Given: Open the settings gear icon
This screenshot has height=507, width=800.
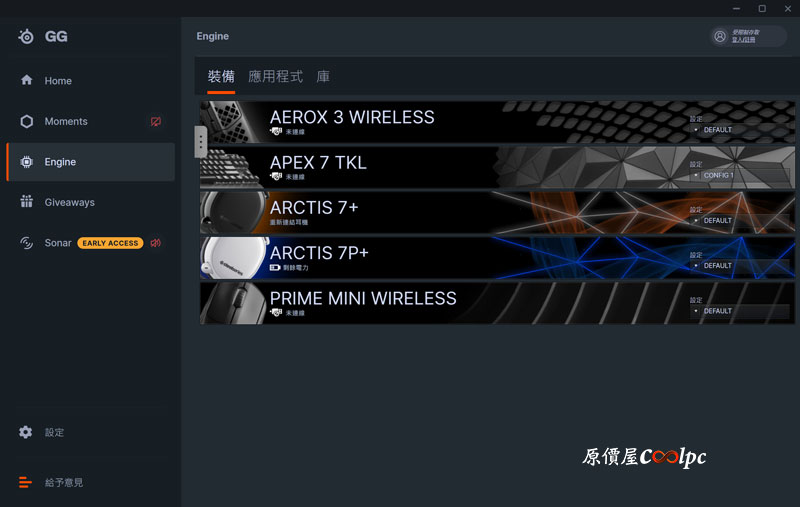Looking at the screenshot, I should (26, 432).
